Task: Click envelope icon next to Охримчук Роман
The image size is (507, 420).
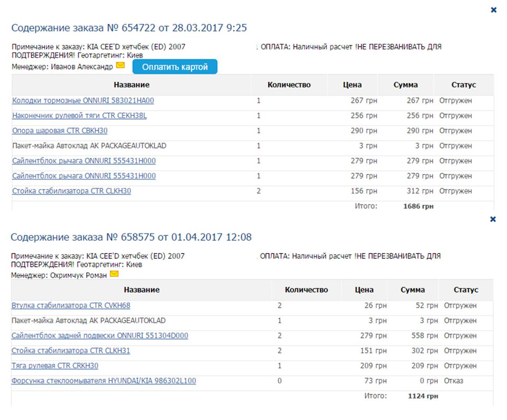Action: [114, 274]
